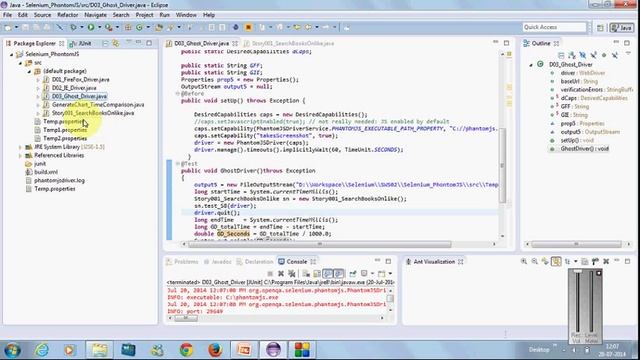
Task: Select Temp2.properties in Package Explorer
Action: point(65,138)
